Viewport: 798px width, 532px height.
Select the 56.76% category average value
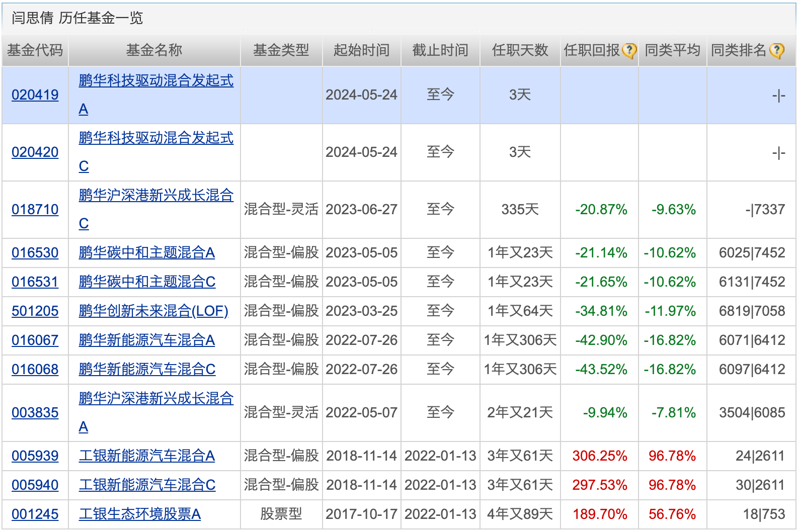(672, 514)
